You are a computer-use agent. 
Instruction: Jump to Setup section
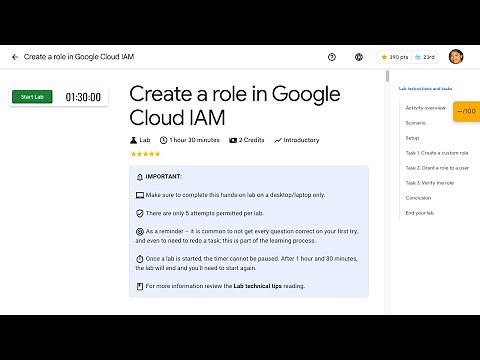[412, 138]
